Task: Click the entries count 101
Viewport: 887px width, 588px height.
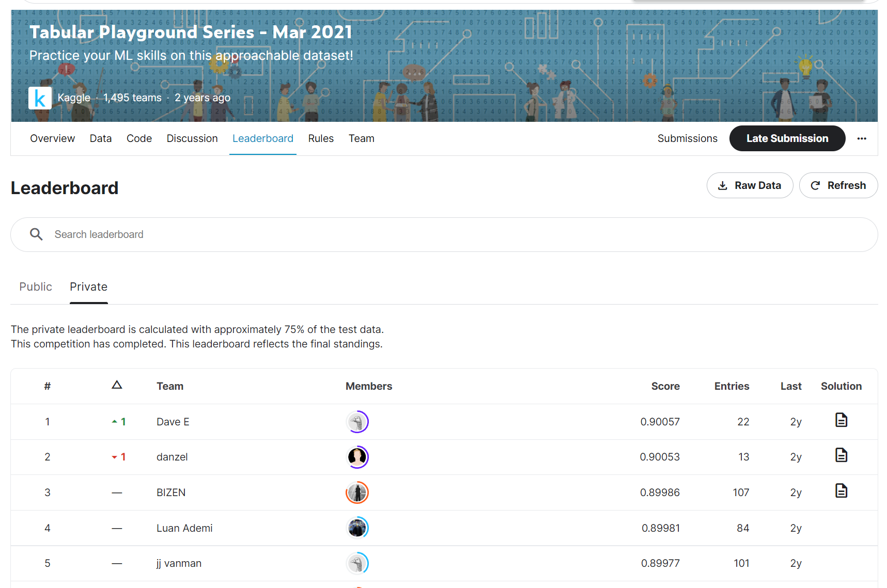Action: tap(741, 563)
